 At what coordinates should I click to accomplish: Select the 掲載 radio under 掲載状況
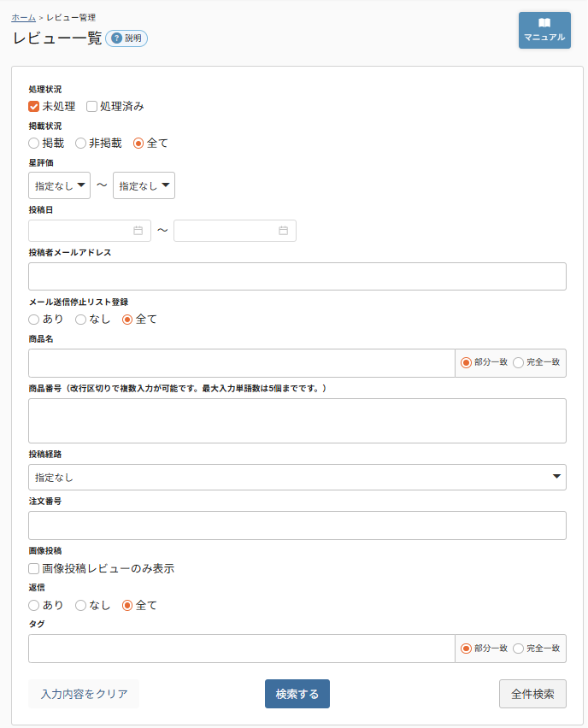click(x=32, y=143)
